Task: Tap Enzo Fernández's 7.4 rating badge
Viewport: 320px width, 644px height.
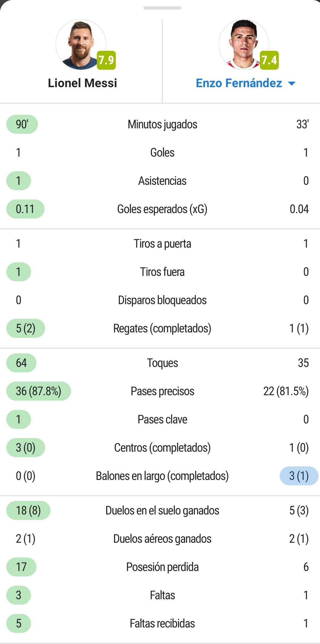Action: click(269, 60)
